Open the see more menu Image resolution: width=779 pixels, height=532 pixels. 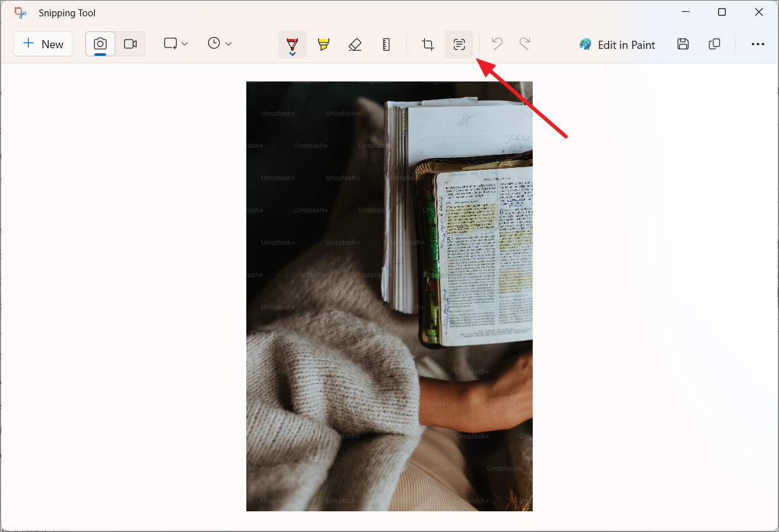[758, 44]
